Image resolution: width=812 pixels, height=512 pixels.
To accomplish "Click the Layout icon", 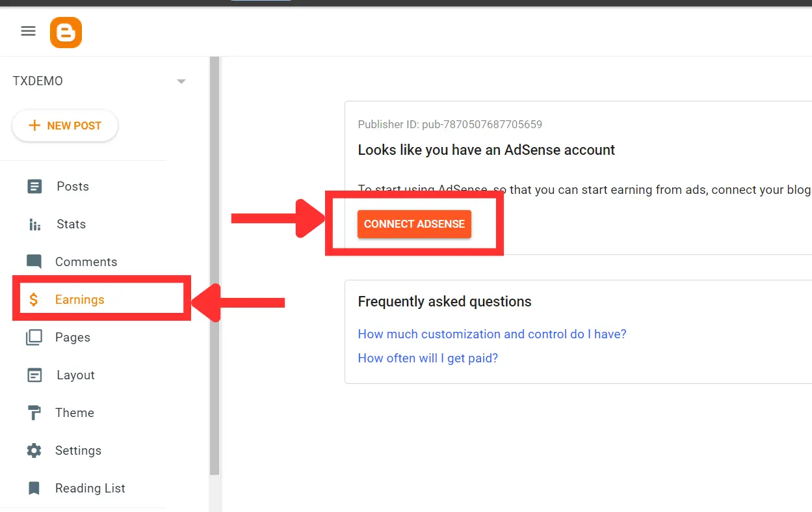I will pyautogui.click(x=33, y=375).
